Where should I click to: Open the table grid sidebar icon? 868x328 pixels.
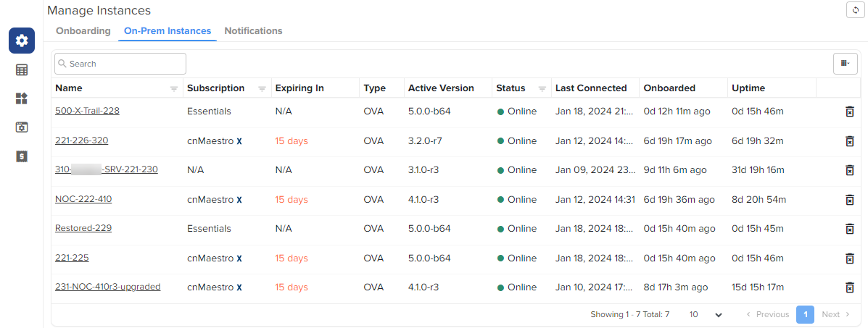coord(22,70)
